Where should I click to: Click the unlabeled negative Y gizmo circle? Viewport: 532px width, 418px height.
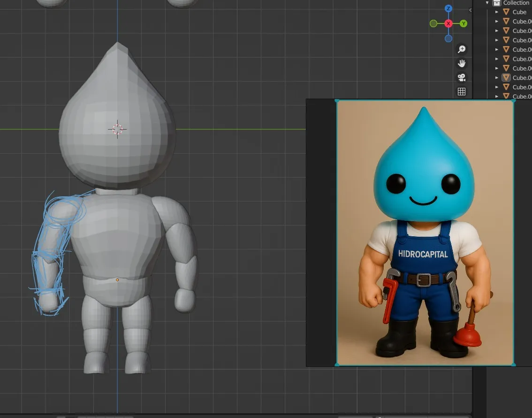433,23
